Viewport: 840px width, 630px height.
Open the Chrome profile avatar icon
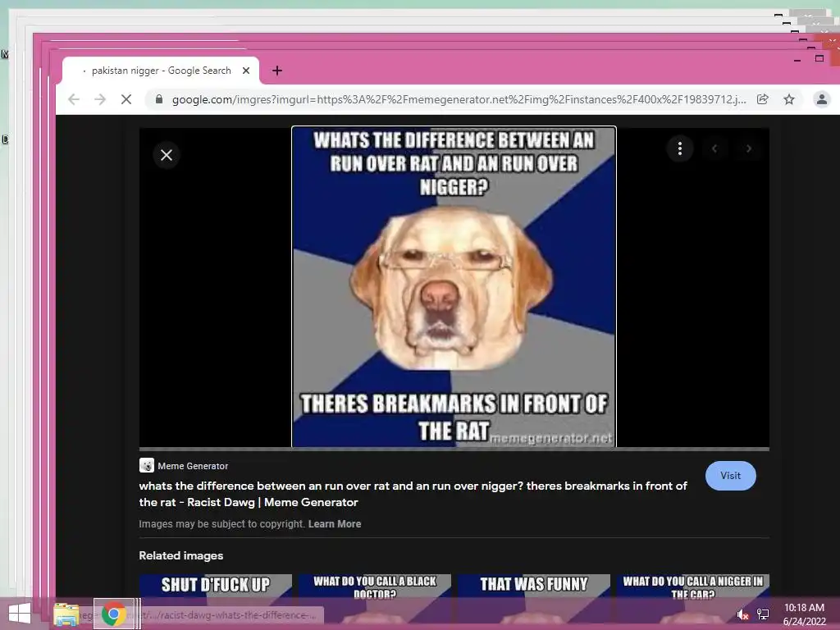[x=821, y=99]
